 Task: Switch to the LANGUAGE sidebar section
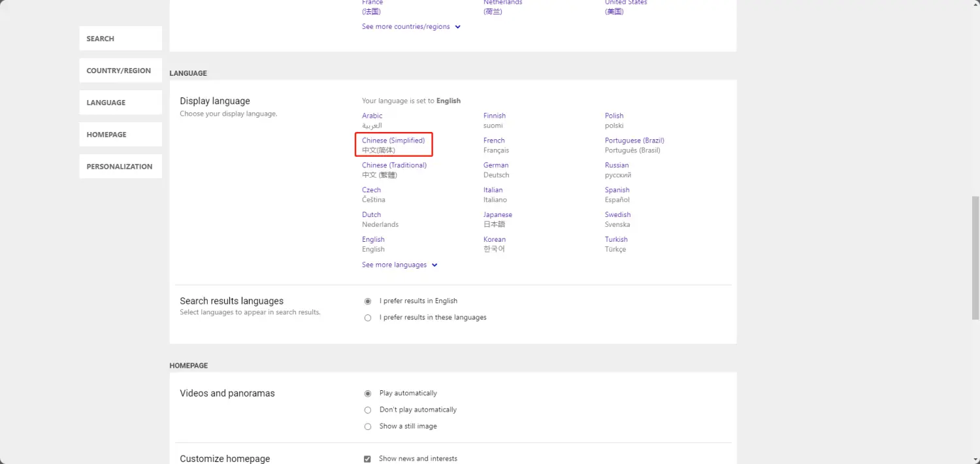(120, 103)
